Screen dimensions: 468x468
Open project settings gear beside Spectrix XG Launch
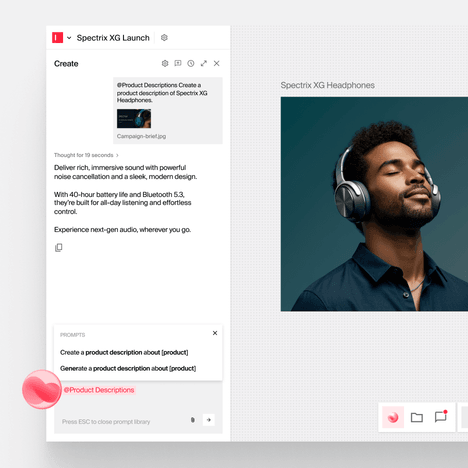(164, 38)
